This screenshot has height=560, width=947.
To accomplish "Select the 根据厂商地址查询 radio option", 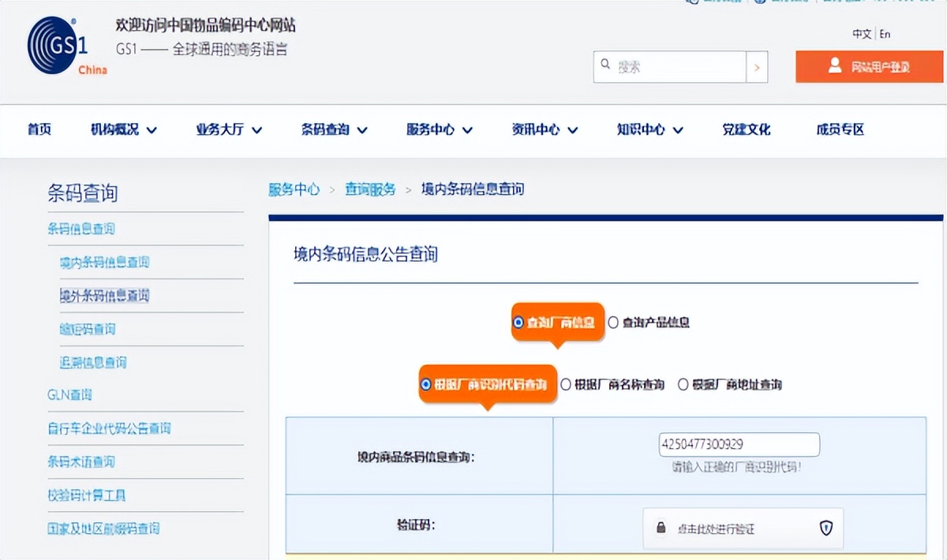I will click(x=683, y=384).
